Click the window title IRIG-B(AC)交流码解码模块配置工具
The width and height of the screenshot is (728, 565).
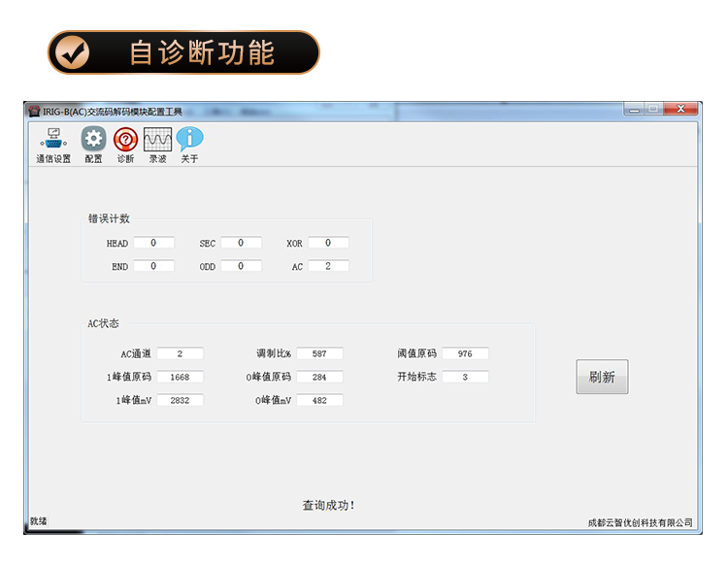113,112
